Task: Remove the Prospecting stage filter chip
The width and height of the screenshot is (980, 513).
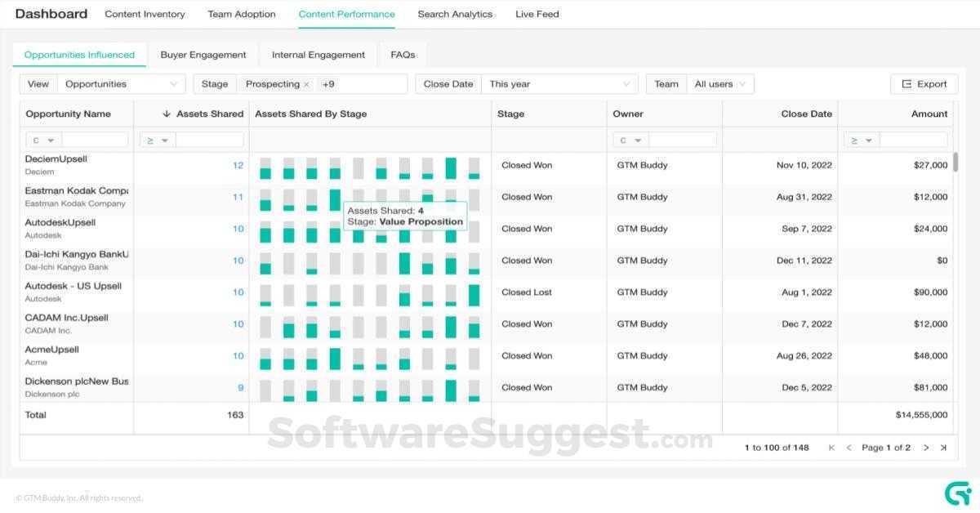Action: 308,83
